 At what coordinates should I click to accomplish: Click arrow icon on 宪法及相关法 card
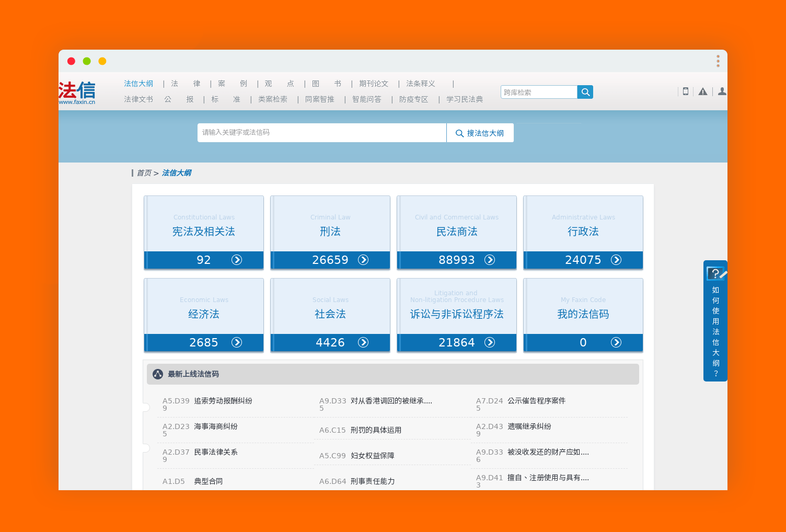(x=237, y=260)
